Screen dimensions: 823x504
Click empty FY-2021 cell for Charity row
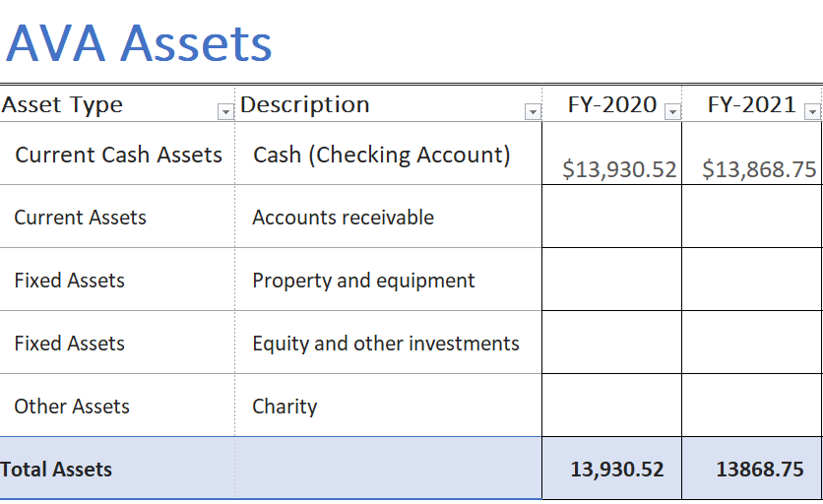pos(752,406)
